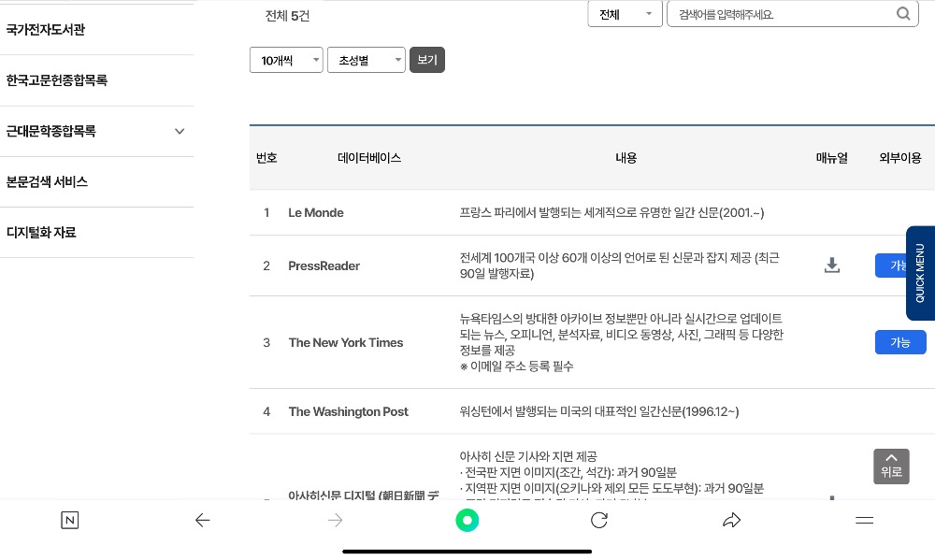This screenshot has height=560, width=935.
Task: Go back with the left arrow
Action: [x=203, y=520]
